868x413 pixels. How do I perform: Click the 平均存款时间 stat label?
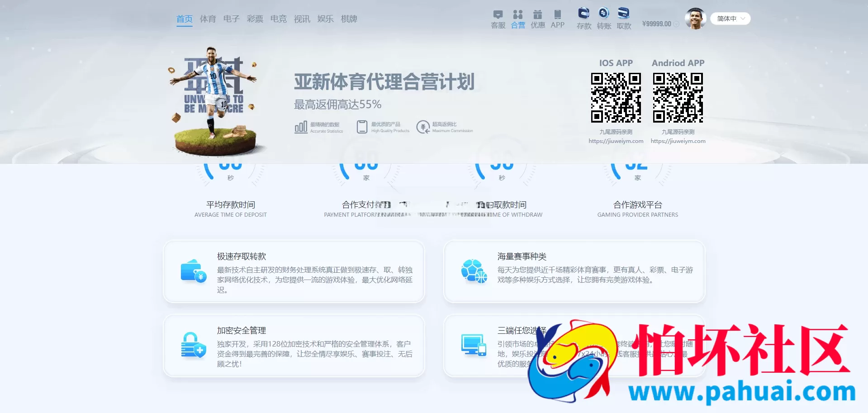pos(231,205)
